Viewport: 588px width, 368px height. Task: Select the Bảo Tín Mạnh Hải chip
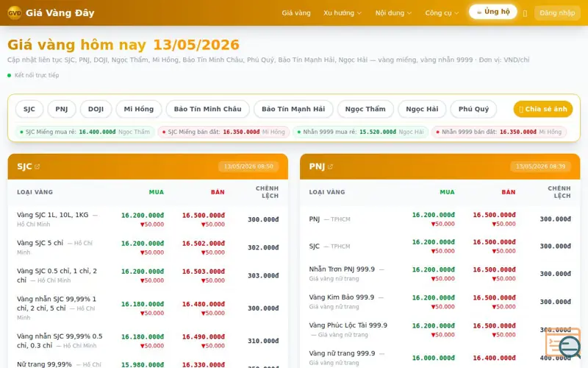coord(293,109)
